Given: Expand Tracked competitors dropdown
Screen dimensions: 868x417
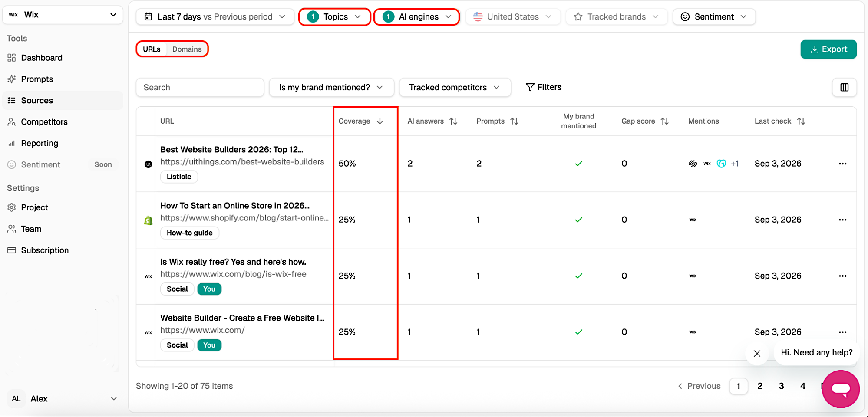Looking at the screenshot, I should click(x=455, y=87).
